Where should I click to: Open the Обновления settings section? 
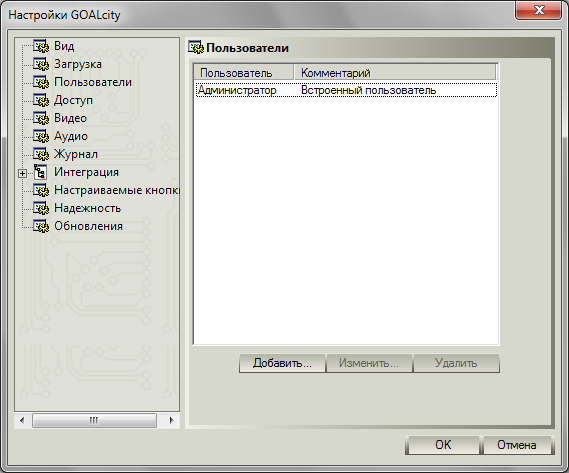pos(89,226)
